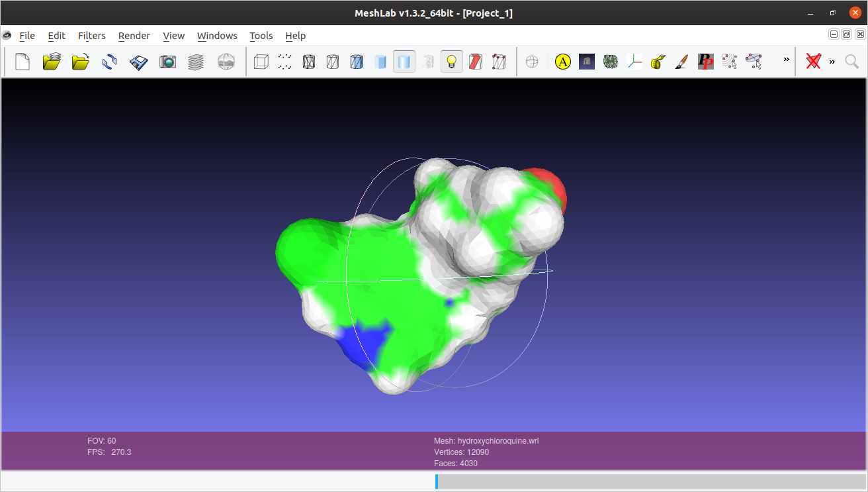Open the View menu
This screenshot has width=868, height=492.
point(174,36)
